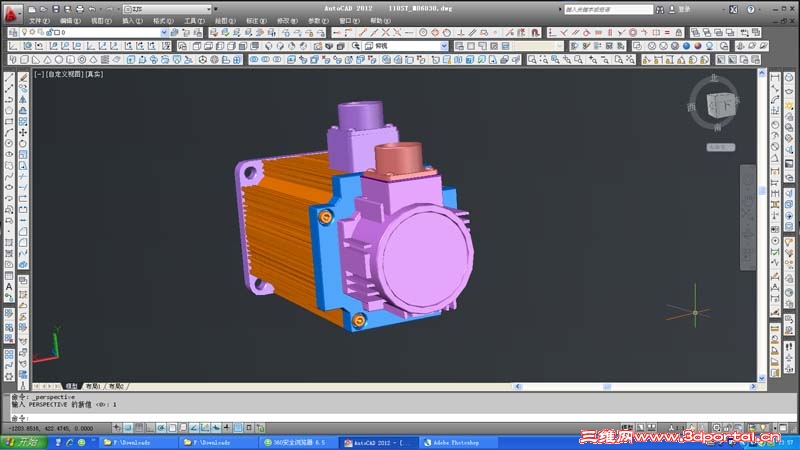Select the Multiline Text (A) tool

(x=9, y=287)
